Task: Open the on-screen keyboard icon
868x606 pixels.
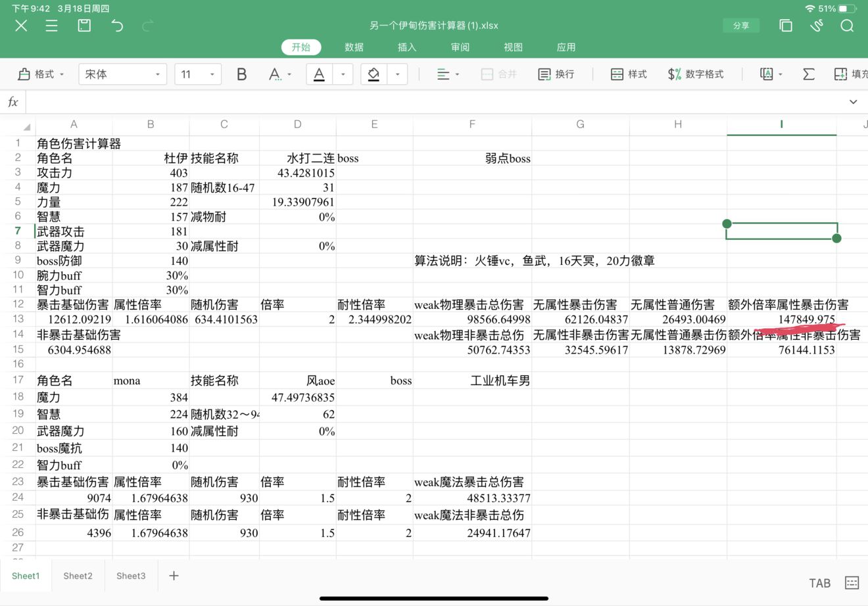Action: pos(852,582)
